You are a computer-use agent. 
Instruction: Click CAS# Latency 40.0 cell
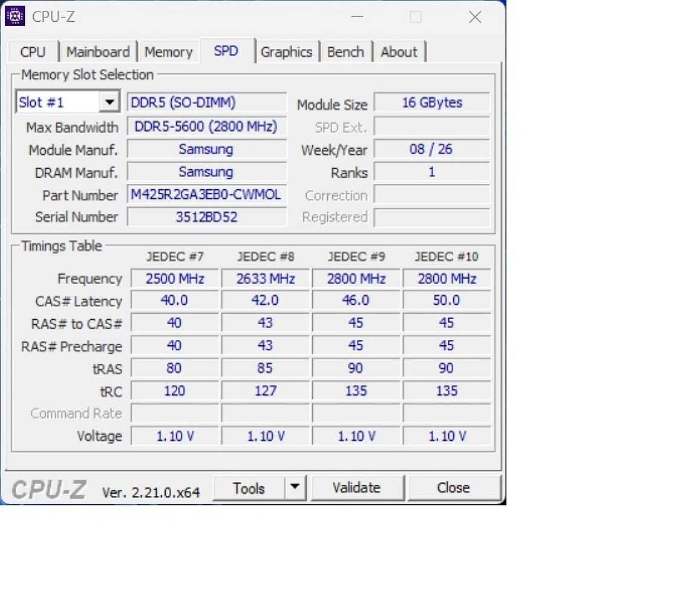click(x=175, y=300)
